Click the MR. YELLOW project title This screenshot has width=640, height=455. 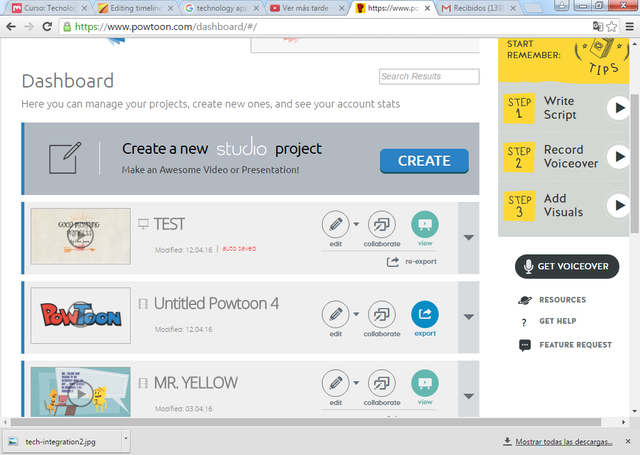[x=196, y=383]
